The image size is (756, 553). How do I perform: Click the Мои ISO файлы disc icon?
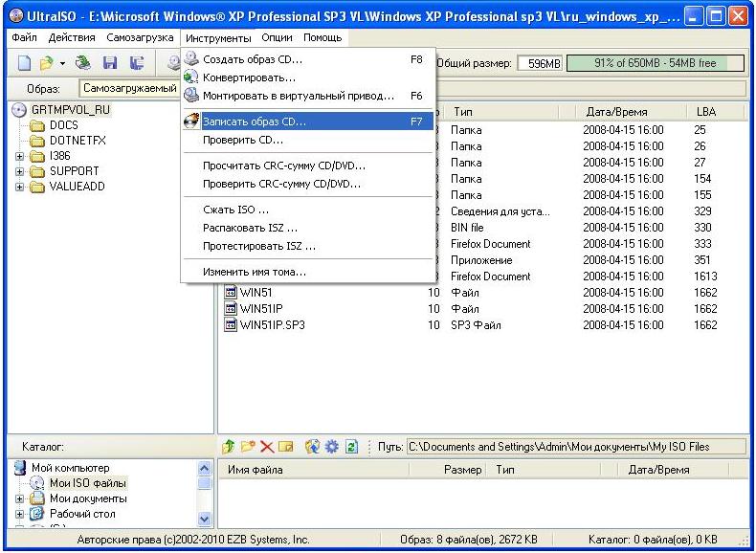[36, 482]
